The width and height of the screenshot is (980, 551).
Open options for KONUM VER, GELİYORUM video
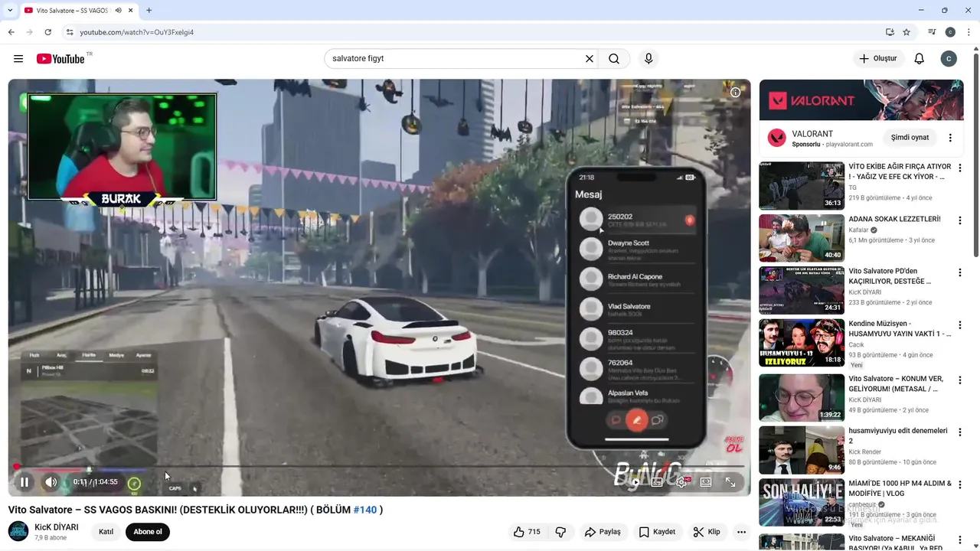click(960, 380)
